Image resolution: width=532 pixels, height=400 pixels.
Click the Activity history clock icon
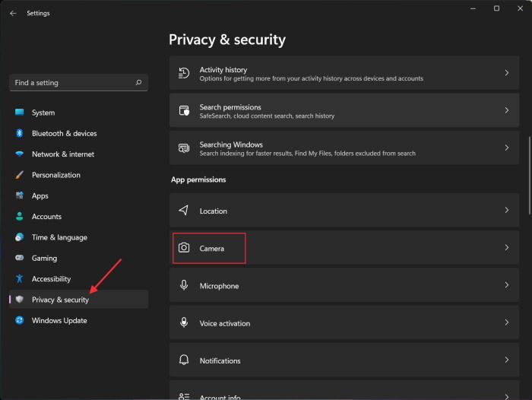pyautogui.click(x=184, y=73)
